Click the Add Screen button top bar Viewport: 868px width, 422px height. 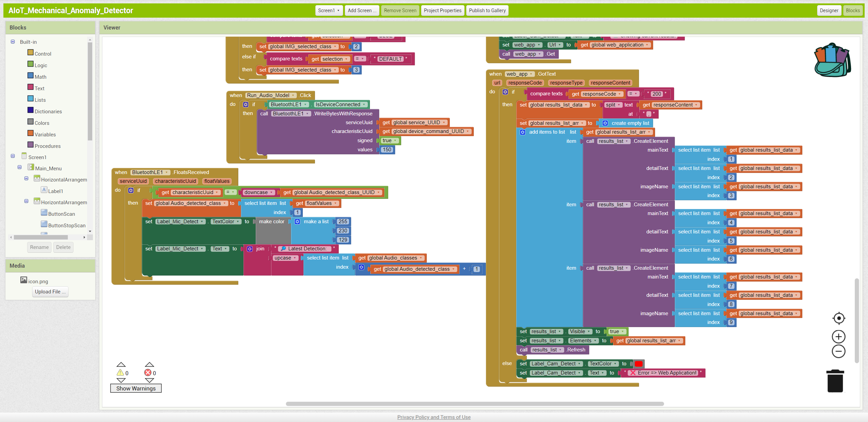(361, 10)
